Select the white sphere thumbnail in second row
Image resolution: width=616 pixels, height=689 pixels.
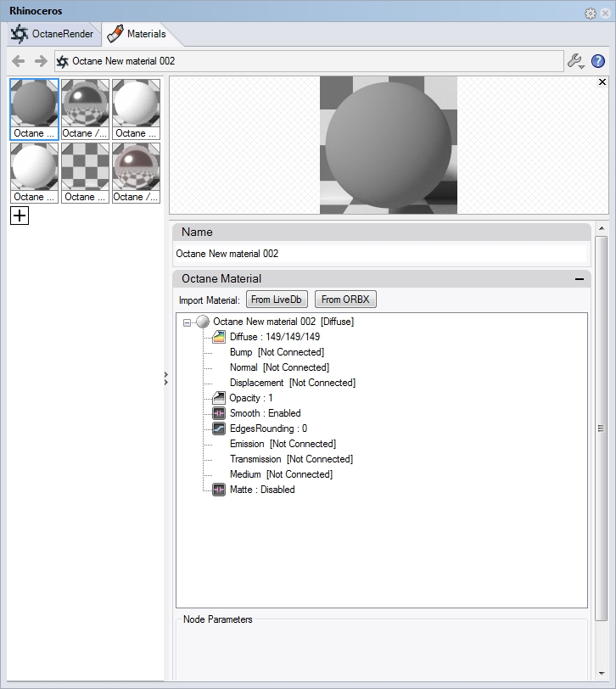click(x=34, y=173)
